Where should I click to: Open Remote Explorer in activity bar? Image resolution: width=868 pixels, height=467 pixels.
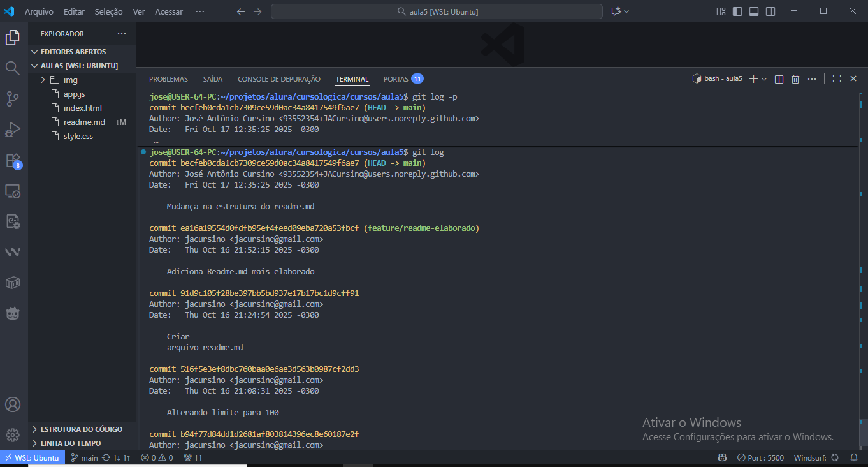13,191
